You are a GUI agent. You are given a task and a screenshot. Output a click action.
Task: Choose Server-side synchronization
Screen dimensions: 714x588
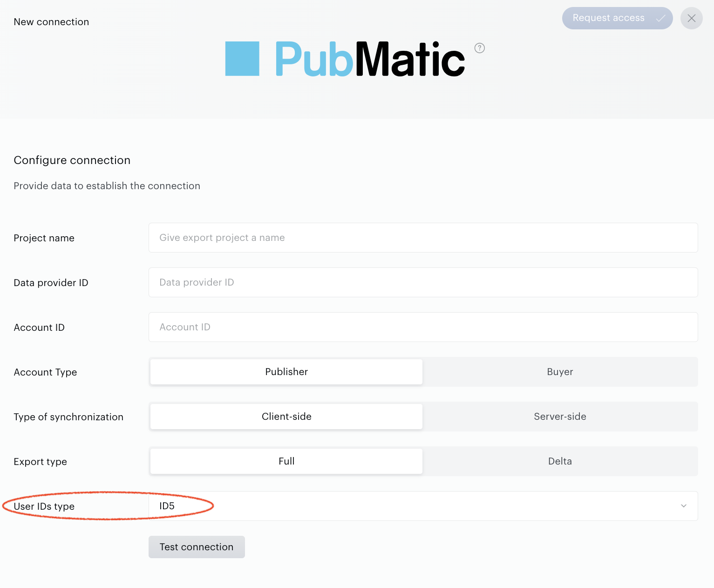pyautogui.click(x=560, y=417)
